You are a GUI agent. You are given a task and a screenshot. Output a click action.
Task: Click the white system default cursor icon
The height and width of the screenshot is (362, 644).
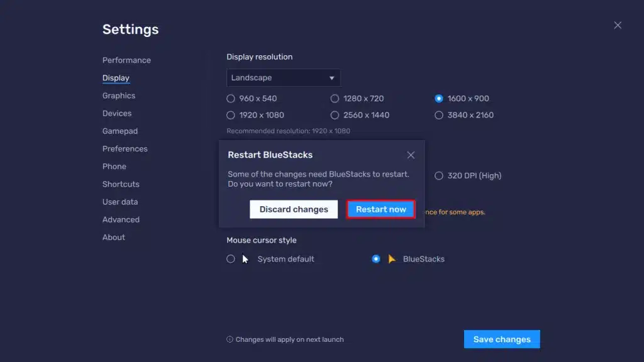coord(245,259)
